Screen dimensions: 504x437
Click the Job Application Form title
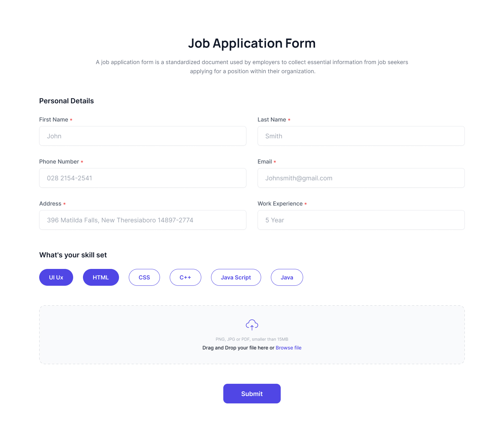pyautogui.click(x=252, y=43)
